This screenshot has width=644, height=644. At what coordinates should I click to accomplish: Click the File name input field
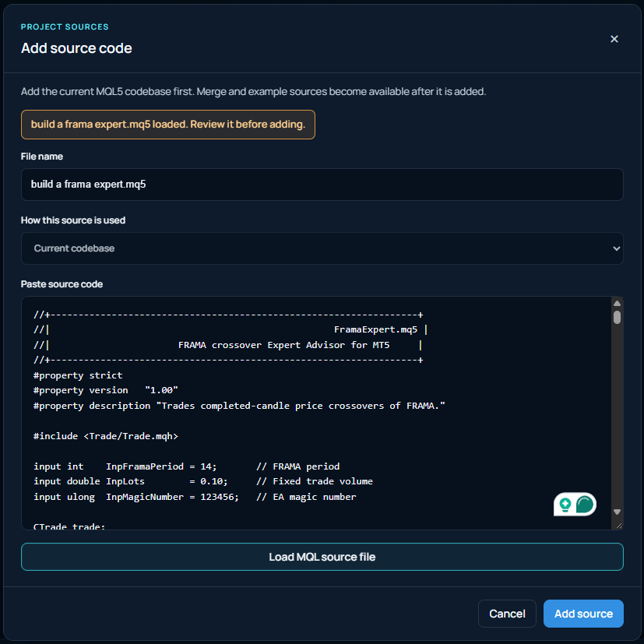(322, 185)
